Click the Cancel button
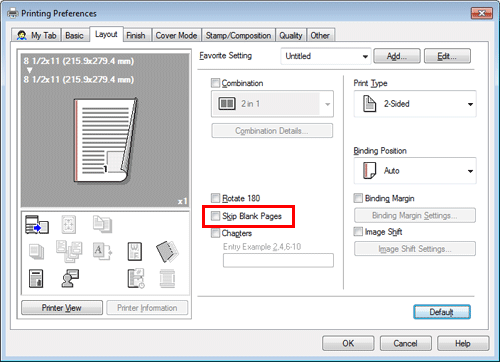This screenshot has width=500, height=362. 406,343
